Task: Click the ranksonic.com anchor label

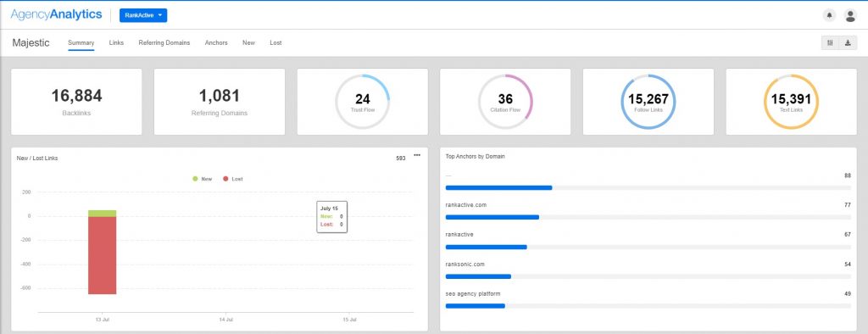Action: tap(465, 264)
